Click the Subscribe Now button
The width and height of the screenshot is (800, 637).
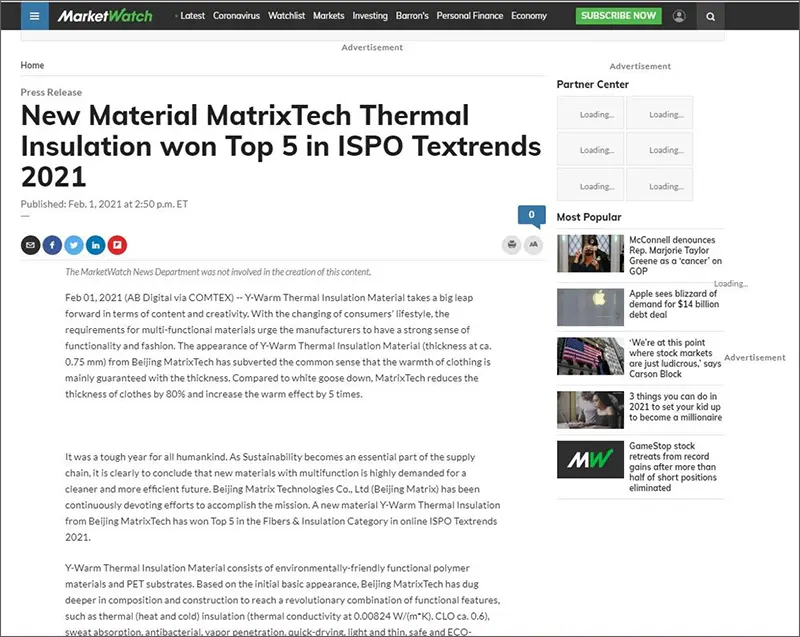[x=618, y=16]
